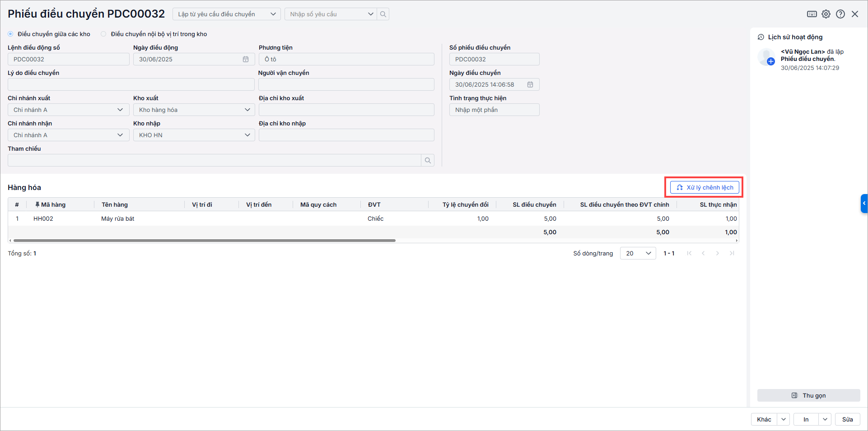Click Thu gọn to collapse history
This screenshot has width=868, height=431.
click(x=808, y=395)
